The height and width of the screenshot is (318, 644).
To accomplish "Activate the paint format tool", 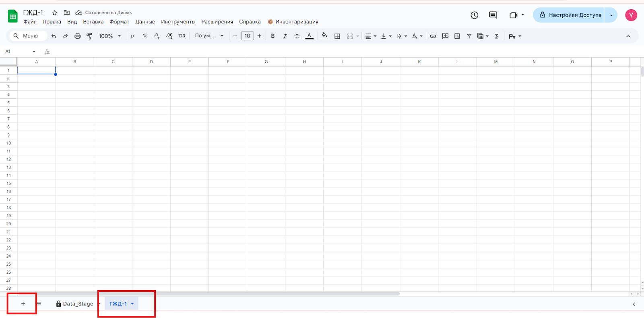I will 89,36.
